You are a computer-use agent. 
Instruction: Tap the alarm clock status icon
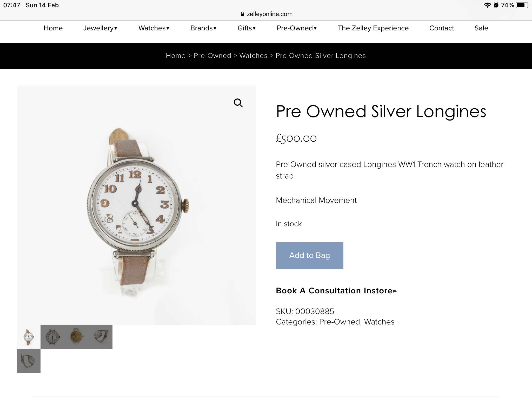(496, 5)
